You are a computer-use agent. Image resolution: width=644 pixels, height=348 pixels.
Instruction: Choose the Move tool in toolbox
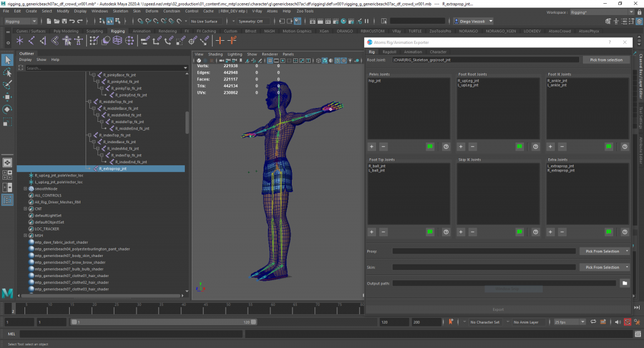(8, 97)
